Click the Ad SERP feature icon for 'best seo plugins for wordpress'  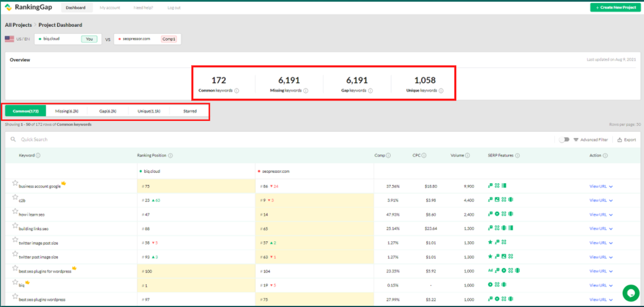coord(490,271)
